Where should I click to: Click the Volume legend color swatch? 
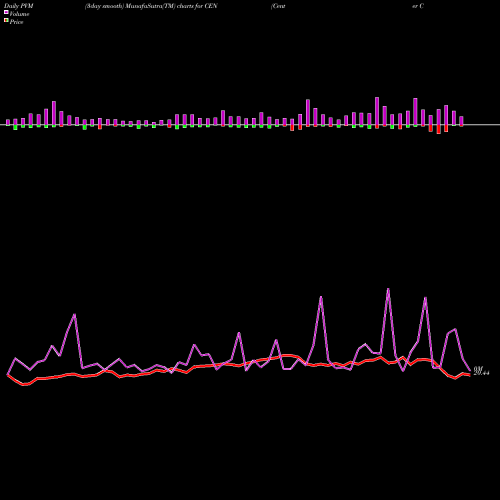(6, 12)
